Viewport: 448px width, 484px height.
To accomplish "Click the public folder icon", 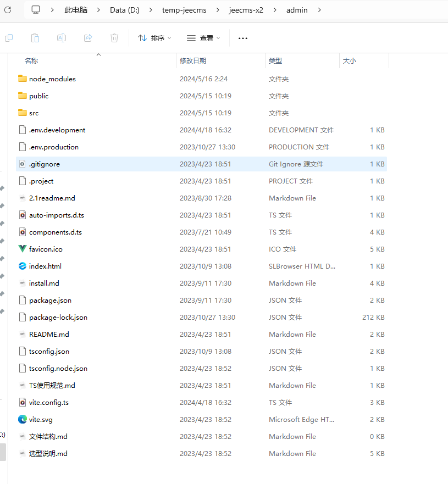I will coord(22,96).
